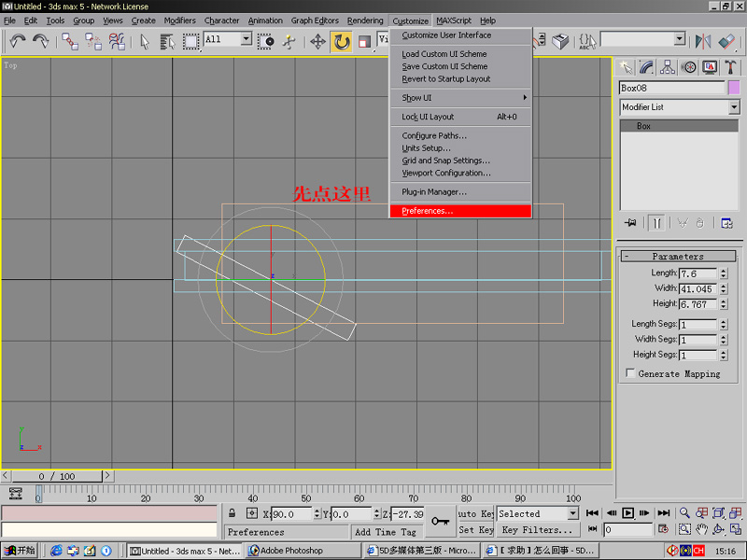Click the Width spinner arrows
This screenshot has width=747, height=560.
pos(724,288)
